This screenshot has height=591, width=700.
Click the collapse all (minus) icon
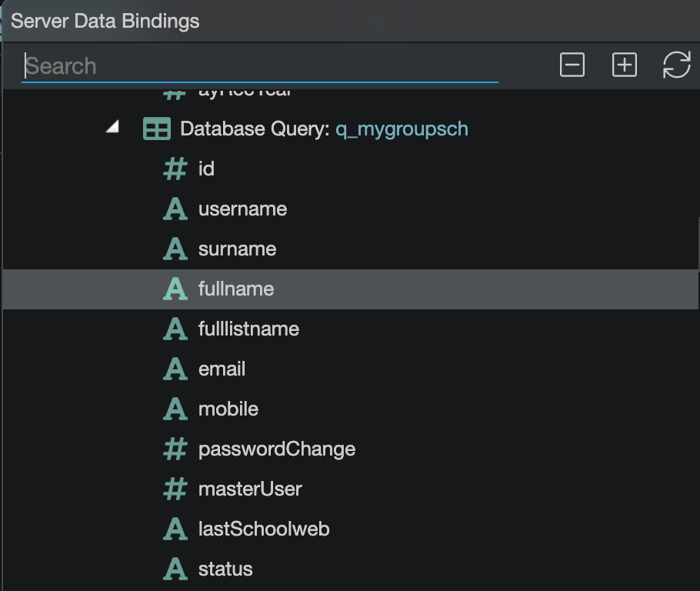[572, 65]
